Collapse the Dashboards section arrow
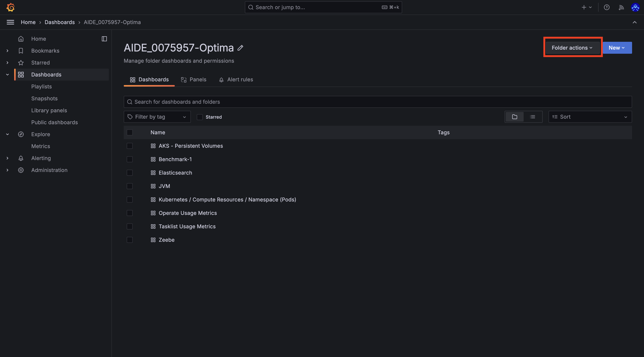 pos(7,75)
